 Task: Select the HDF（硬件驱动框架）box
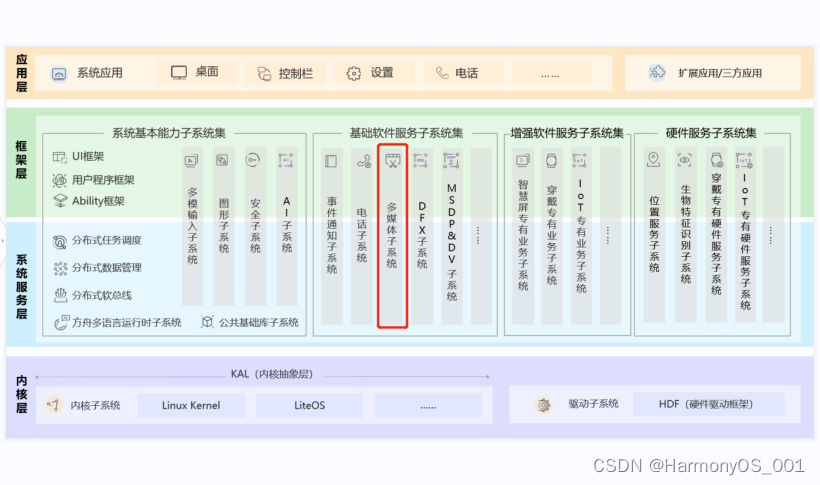pos(709,404)
